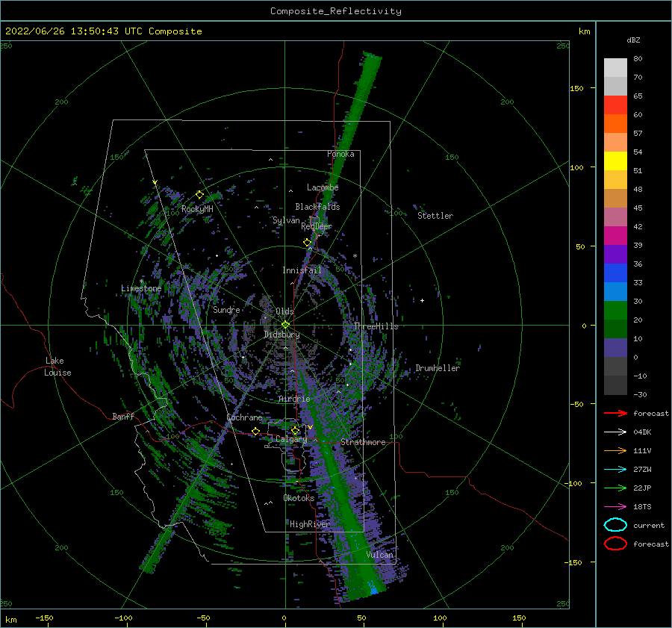
Task: Click the Calgary city label
Action: click(x=291, y=439)
